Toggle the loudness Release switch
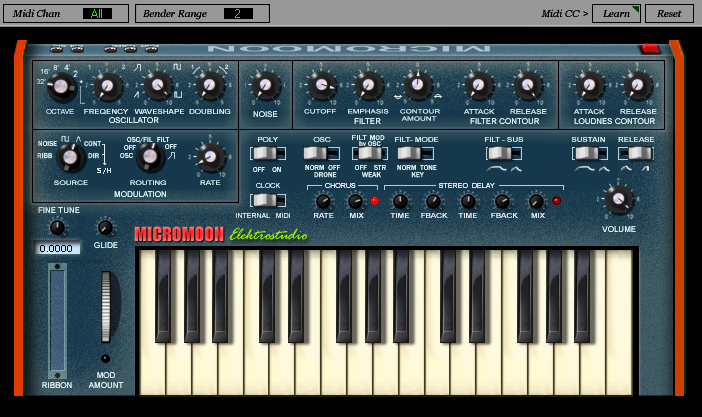Viewport: 702px width, 417px height. pos(636,154)
